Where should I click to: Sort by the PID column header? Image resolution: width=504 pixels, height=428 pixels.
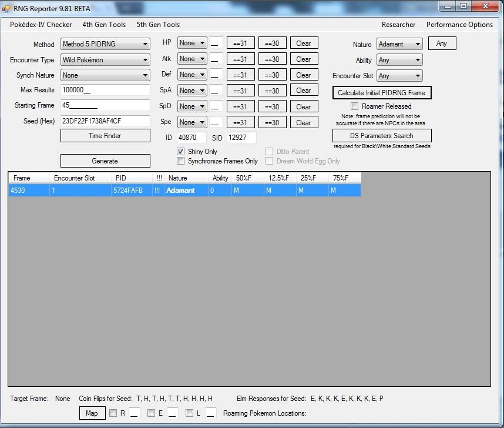[x=132, y=178]
